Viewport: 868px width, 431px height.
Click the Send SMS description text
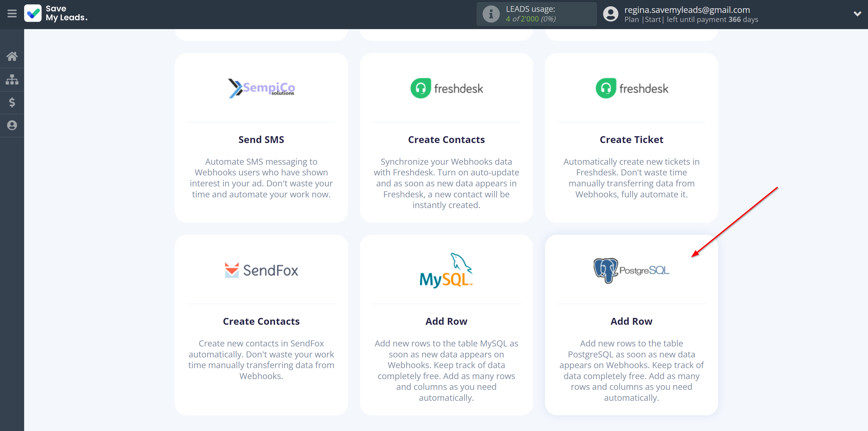pyautogui.click(x=261, y=178)
